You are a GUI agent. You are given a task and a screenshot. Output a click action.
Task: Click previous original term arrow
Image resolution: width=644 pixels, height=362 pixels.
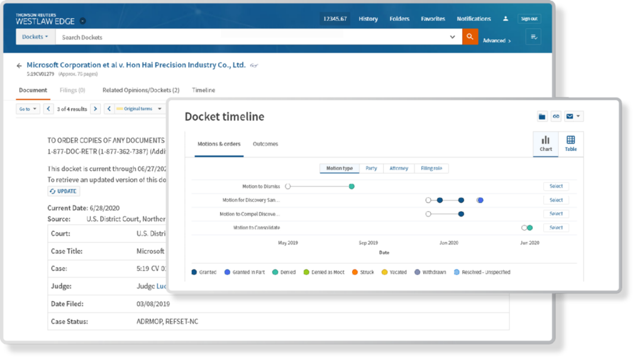[109, 109]
